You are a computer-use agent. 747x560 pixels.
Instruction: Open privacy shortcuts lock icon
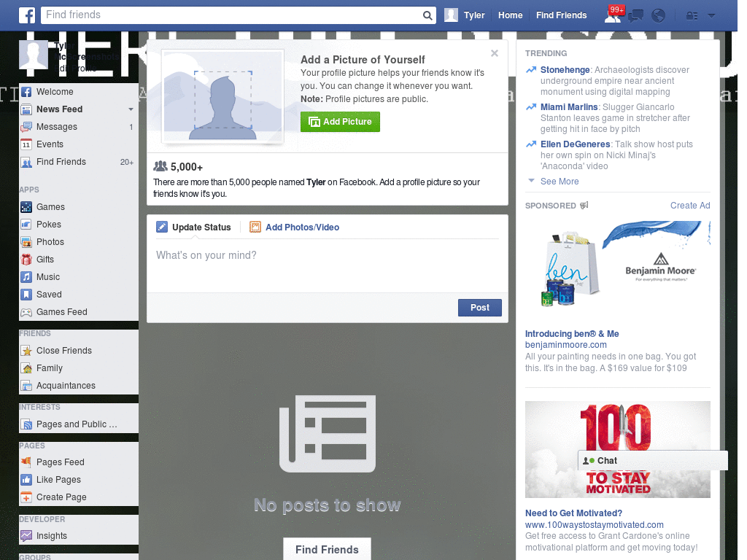(x=692, y=16)
